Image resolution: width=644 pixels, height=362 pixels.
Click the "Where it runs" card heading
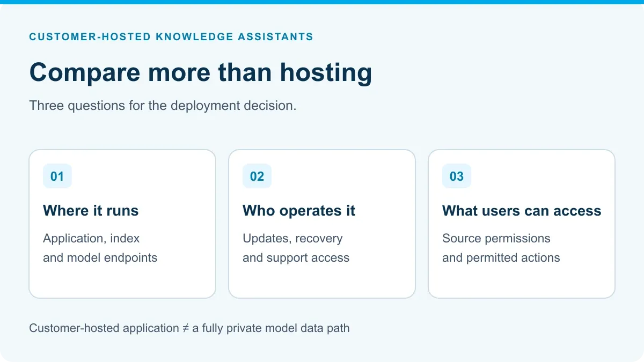pos(91,211)
